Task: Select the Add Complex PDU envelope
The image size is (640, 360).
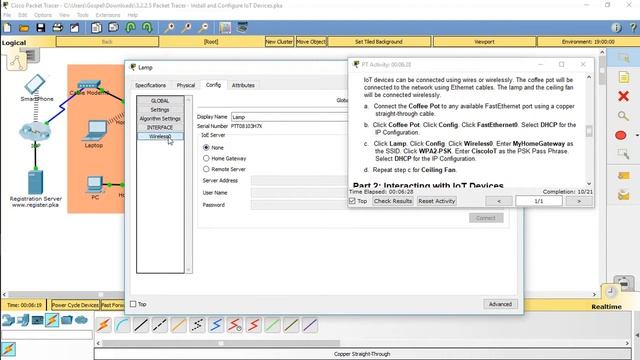Action: (x=623, y=195)
